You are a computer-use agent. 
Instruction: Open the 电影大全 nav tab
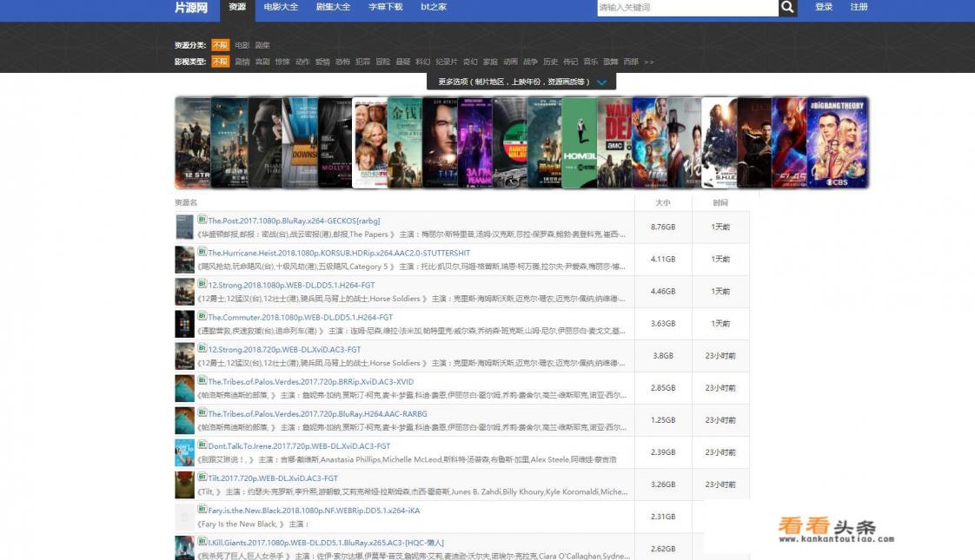point(281,8)
